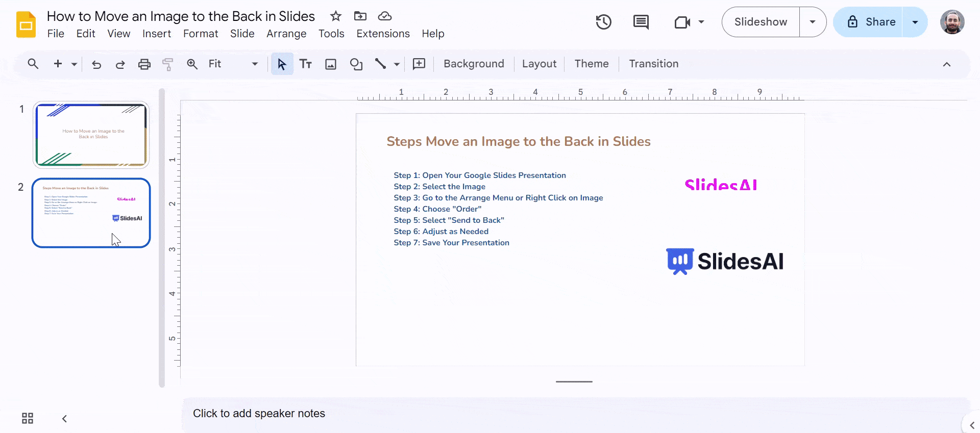Open the version history clock icon
980x433 pixels.
pyautogui.click(x=603, y=22)
